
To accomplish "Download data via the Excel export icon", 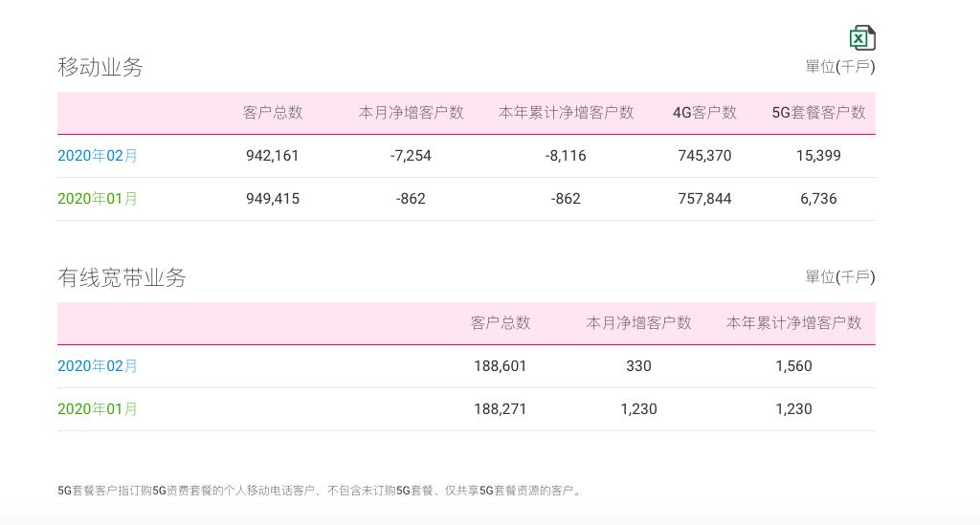I will 862,38.
